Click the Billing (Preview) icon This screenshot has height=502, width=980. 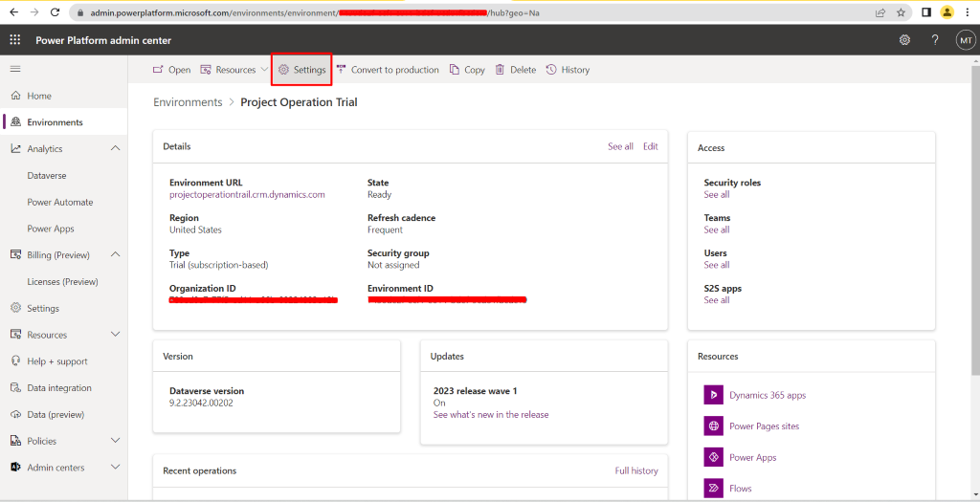point(15,254)
